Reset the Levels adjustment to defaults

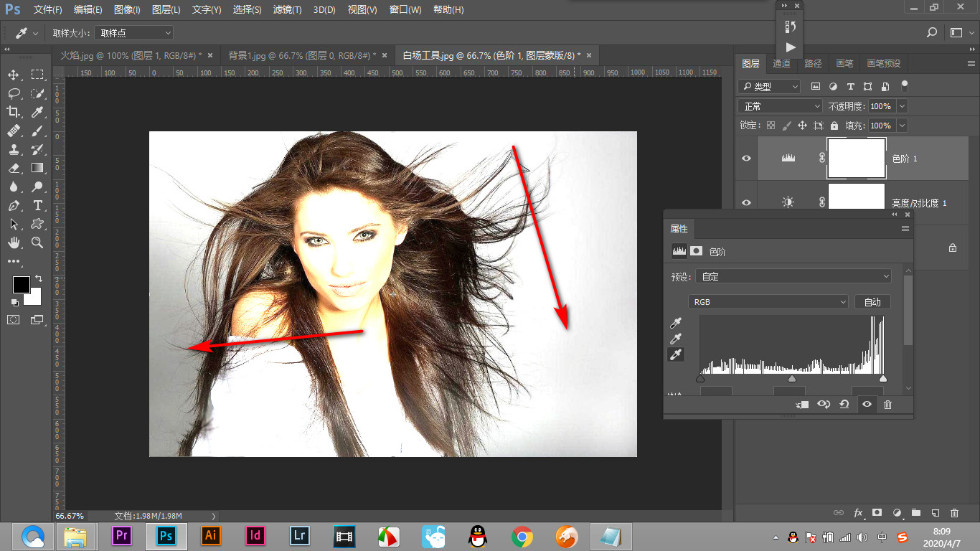click(844, 405)
